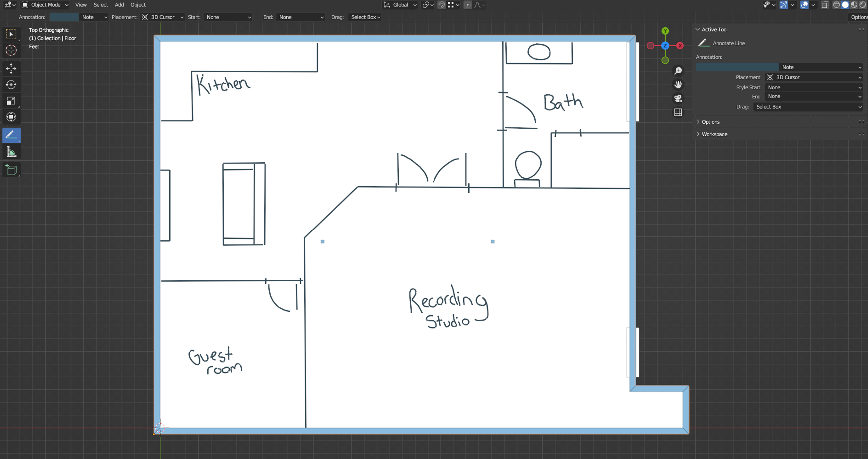The width and height of the screenshot is (868, 459).
Task: Click the negative X axis gizmo circle
Action: pyautogui.click(x=650, y=46)
